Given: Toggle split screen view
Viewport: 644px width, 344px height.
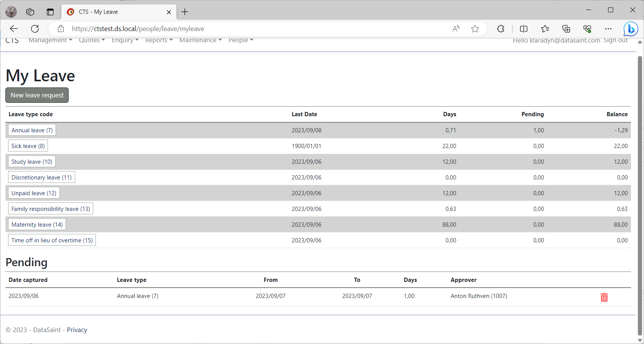Looking at the screenshot, I should point(524,29).
